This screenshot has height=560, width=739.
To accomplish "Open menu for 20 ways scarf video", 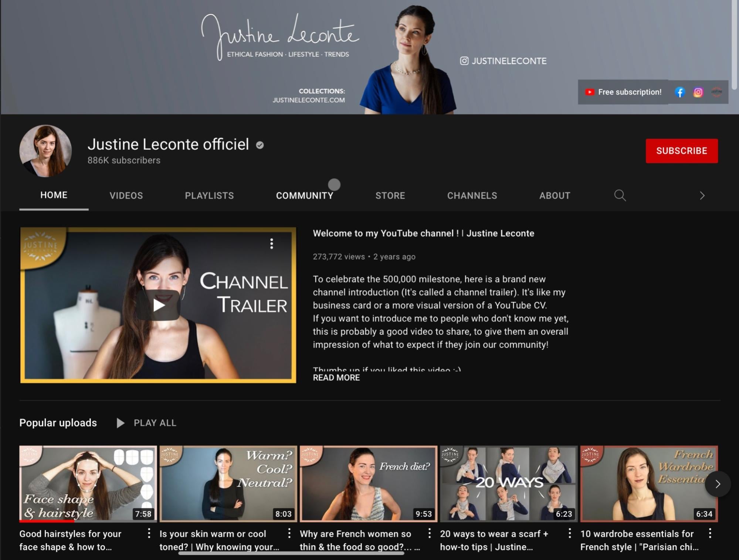I will coord(570,533).
